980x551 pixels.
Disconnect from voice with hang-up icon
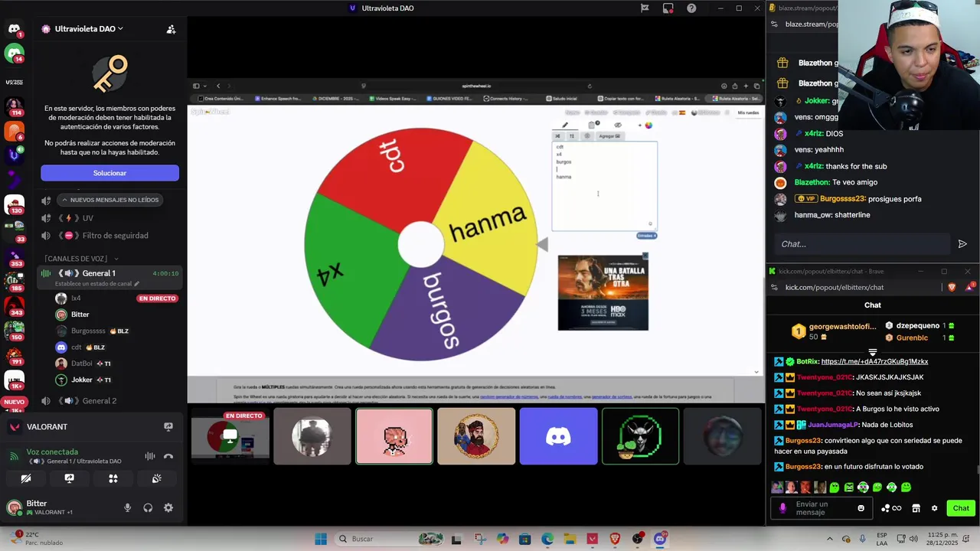point(168,456)
